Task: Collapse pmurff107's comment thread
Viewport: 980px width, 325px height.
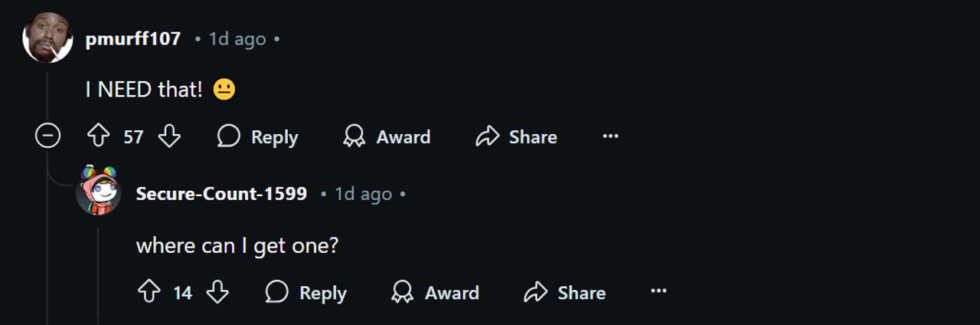Action: click(47, 136)
